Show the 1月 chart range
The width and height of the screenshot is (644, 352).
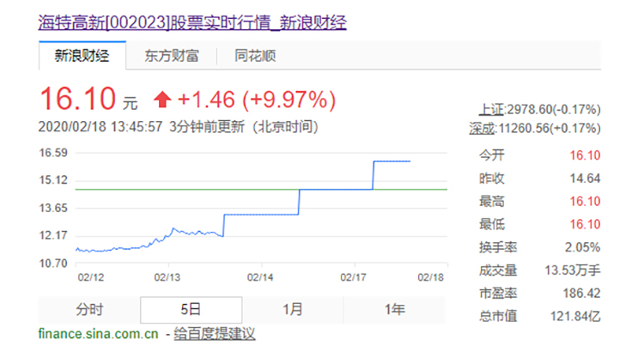click(293, 309)
